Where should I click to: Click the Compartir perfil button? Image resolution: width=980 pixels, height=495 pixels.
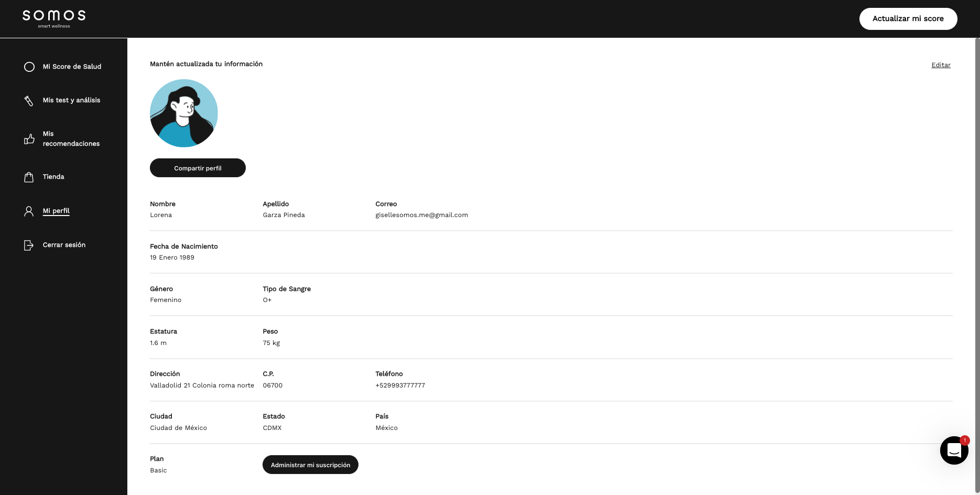point(198,168)
